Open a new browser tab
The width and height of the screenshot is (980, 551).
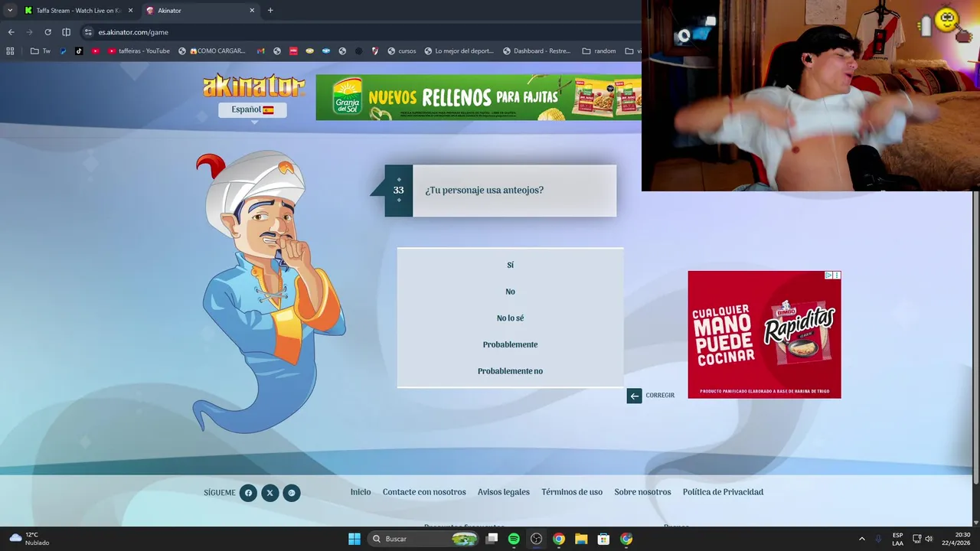(x=270, y=11)
